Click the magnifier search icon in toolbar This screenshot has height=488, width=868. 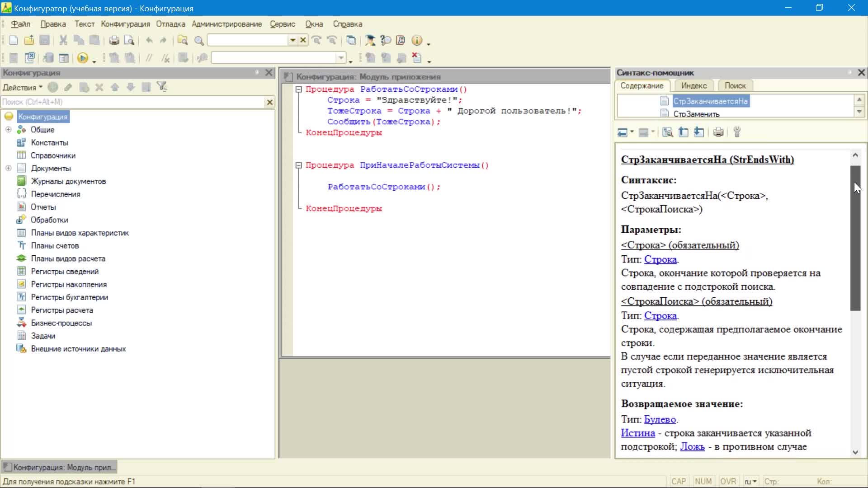199,41
